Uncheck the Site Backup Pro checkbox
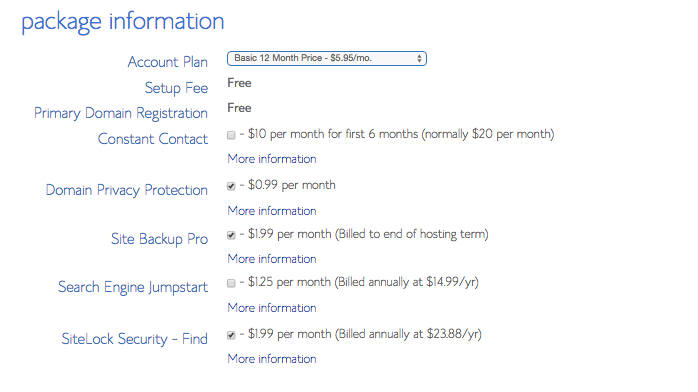 pos(231,235)
